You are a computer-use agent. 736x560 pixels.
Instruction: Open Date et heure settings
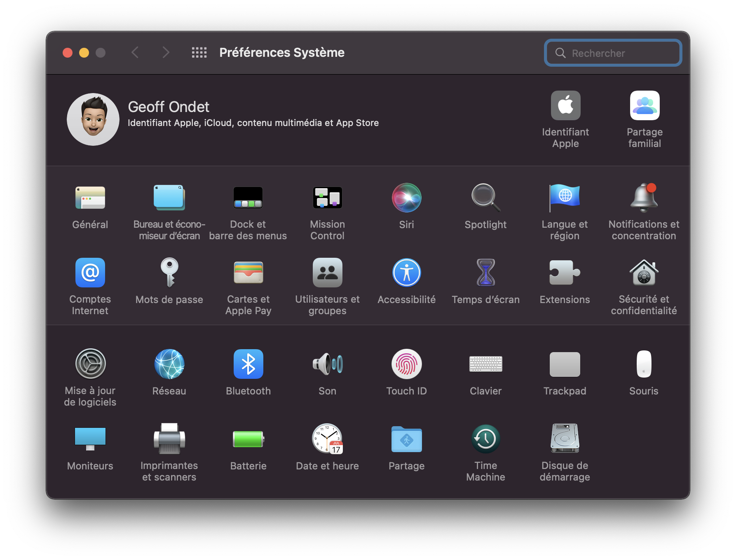pyautogui.click(x=328, y=439)
